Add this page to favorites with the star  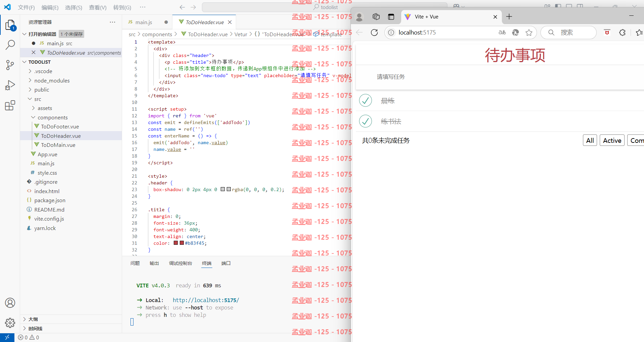coord(529,33)
